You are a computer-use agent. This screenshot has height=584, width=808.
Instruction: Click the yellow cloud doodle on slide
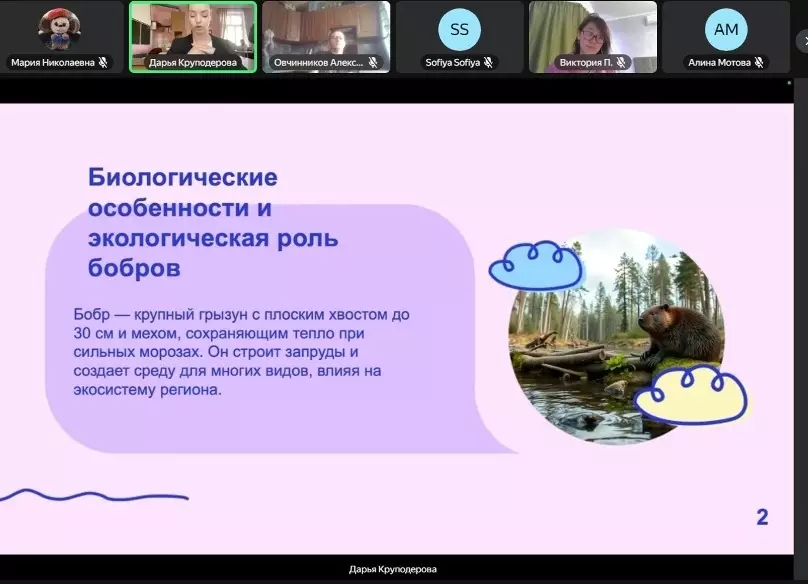[691, 394]
